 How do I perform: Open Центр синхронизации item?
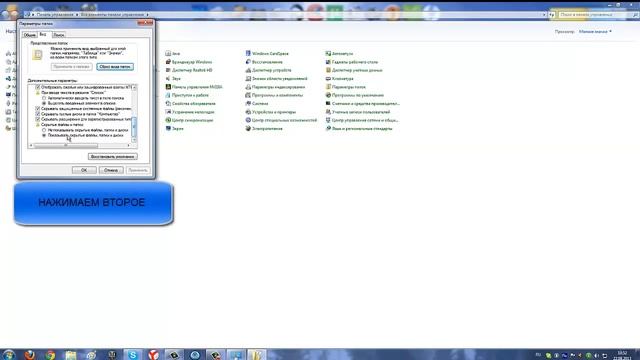[189, 120]
